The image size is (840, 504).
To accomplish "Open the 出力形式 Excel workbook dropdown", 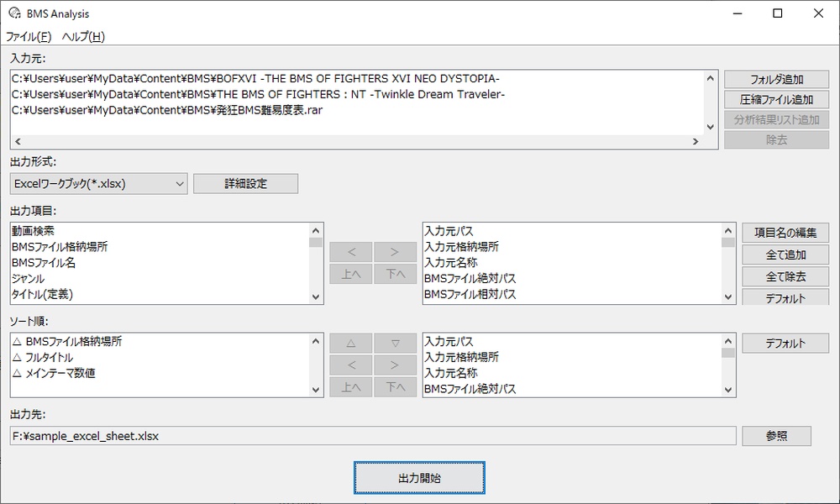I will pyautogui.click(x=99, y=183).
